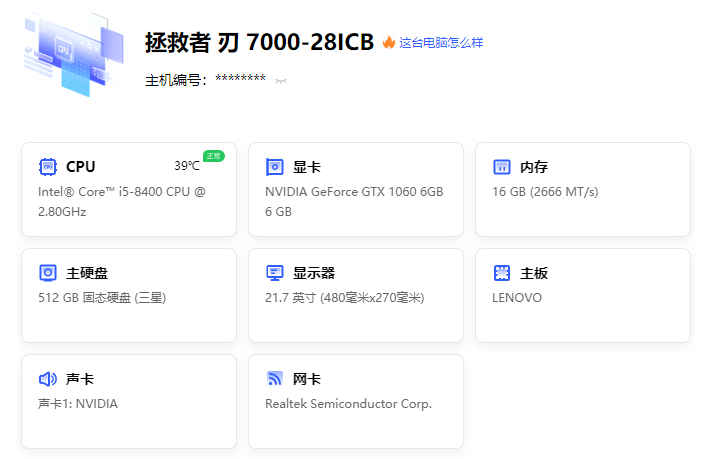This screenshot has height=459, width=712.
Task: Click the 21.7 英寸 display size text
Action: tap(345, 298)
